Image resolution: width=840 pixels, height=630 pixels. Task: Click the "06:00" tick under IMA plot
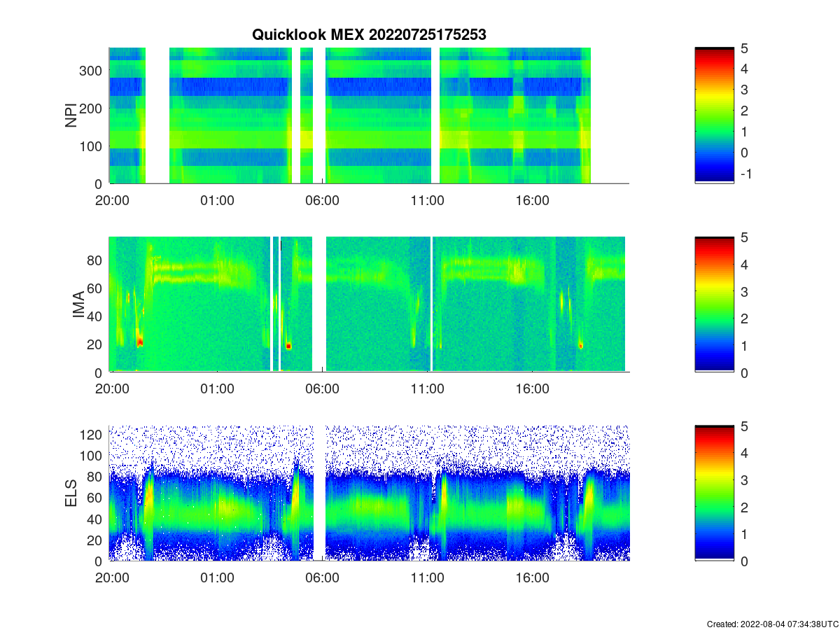pyautogui.click(x=322, y=389)
